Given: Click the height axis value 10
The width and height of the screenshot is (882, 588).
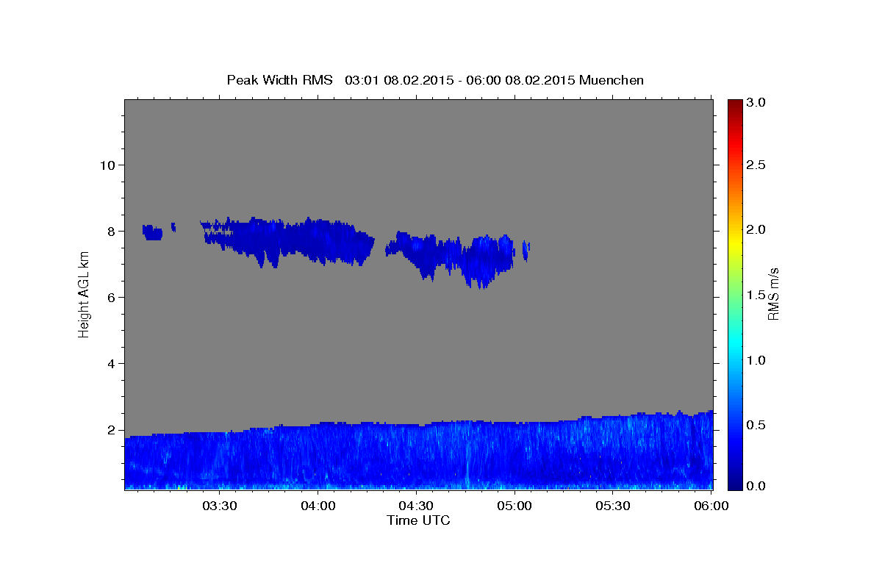Looking at the screenshot, I should (x=107, y=165).
